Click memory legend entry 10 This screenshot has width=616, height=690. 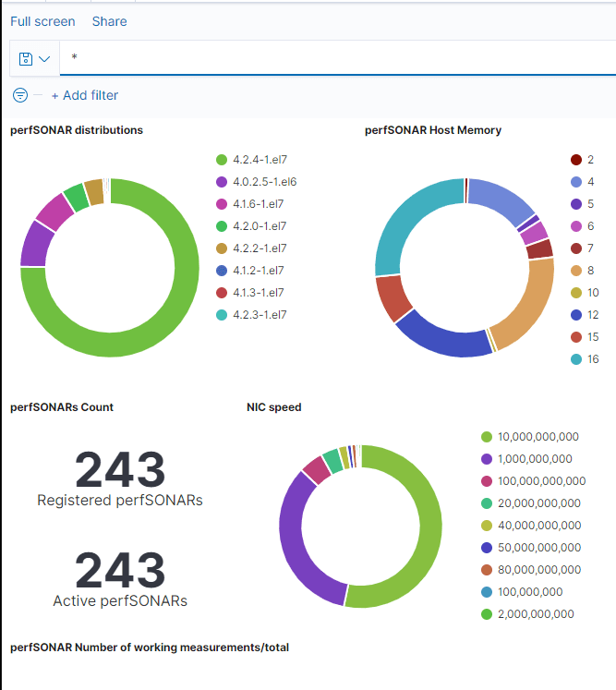pyautogui.click(x=585, y=293)
